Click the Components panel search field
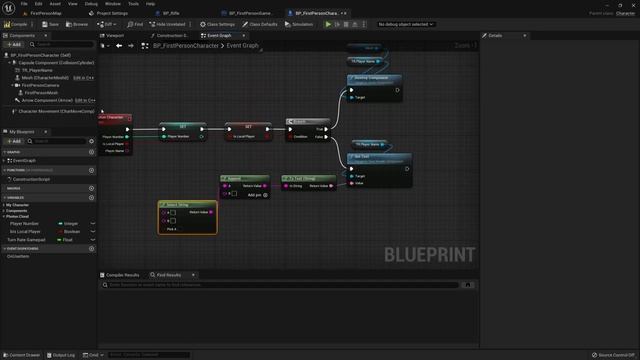Image resolution: width=640 pixels, height=360 pixels. pyautogui.click(x=62, y=44)
